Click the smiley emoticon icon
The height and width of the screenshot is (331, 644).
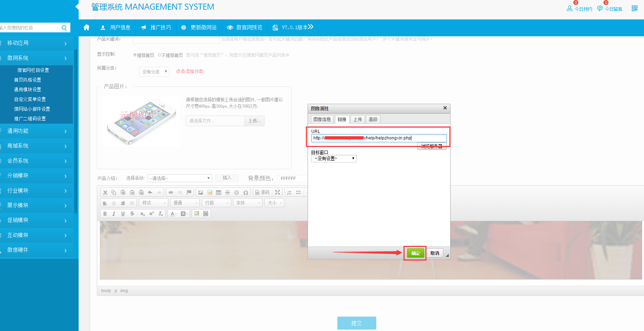(x=237, y=193)
